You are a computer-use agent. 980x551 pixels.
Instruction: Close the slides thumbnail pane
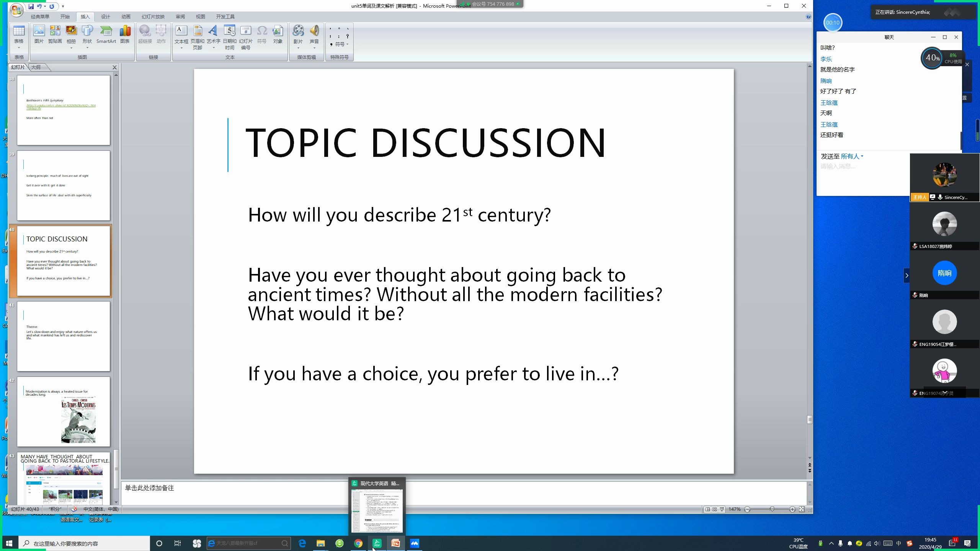coord(114,67)
